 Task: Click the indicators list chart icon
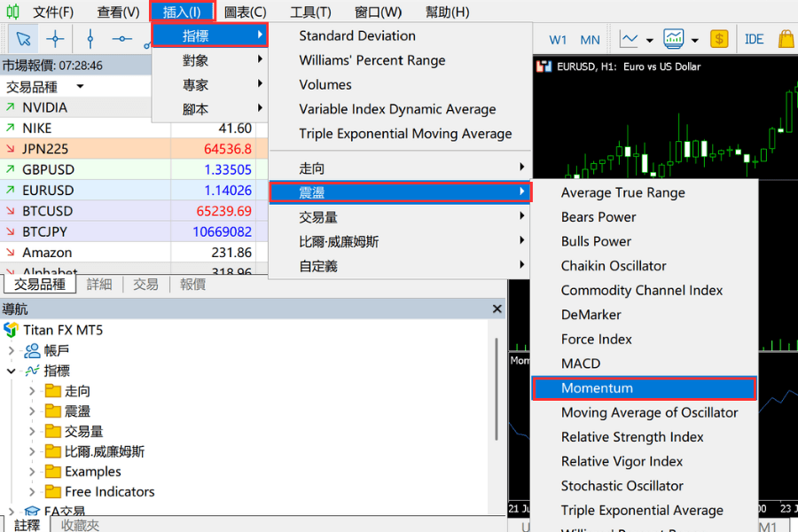click(x=673, y=39)
